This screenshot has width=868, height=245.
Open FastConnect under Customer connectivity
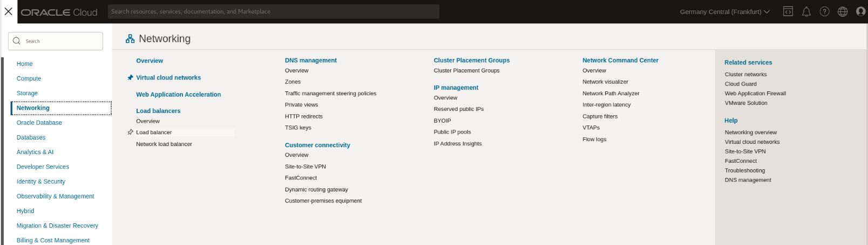pyautogui.click(x=301, y=178)
